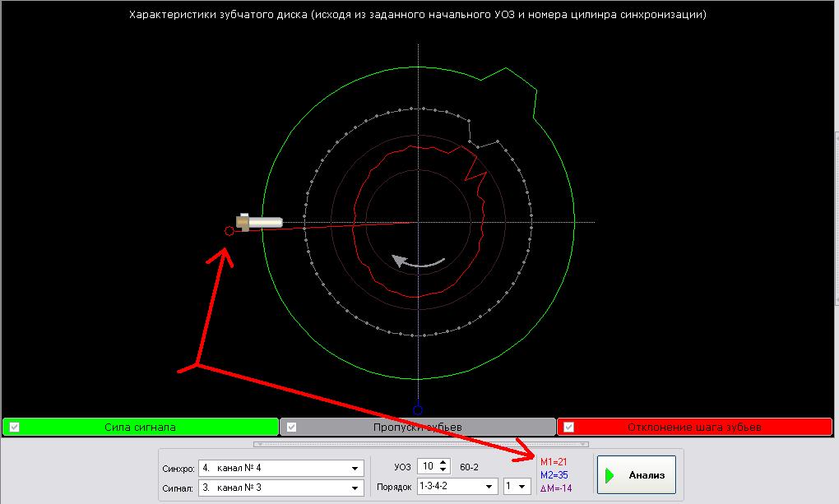
Task: Click the ΔM=-14 readout
Action: click(556, 488)
